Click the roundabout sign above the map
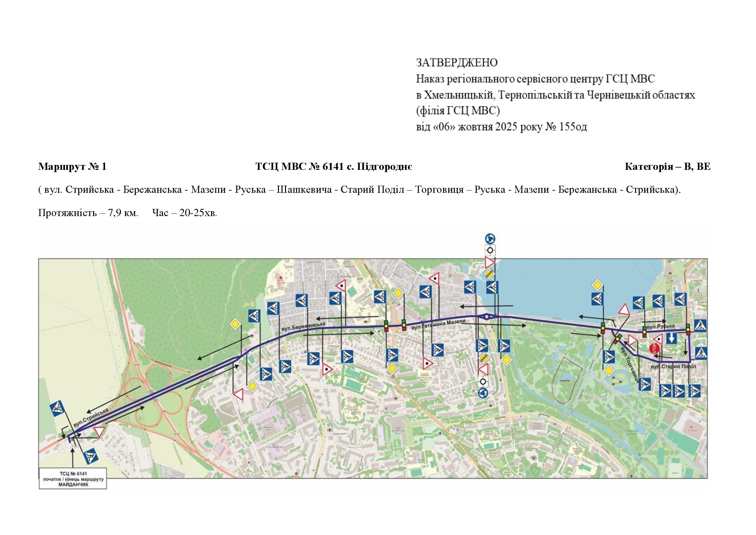Image resolution: width=756 pixels, height=535 pixels. (490, 238)
